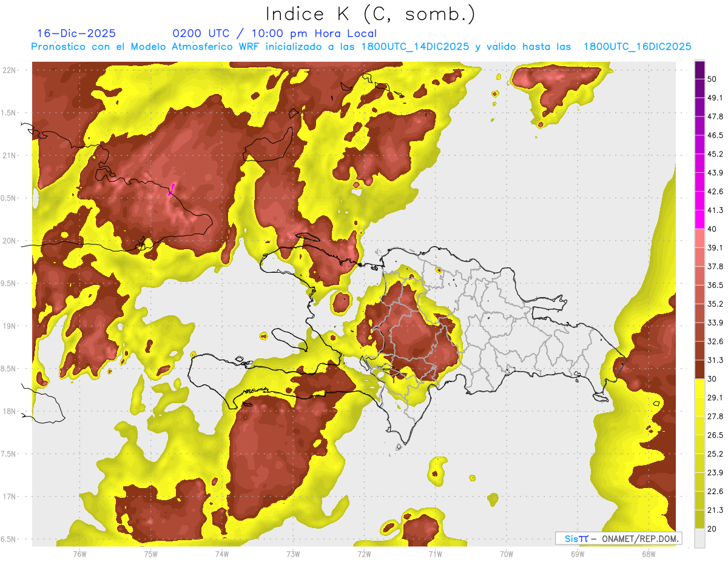Click the '26.5' colorbar value
Screen dimensions: 728x562
click(715, 435)
